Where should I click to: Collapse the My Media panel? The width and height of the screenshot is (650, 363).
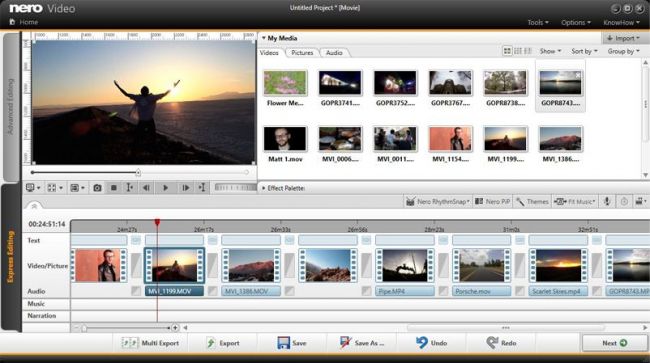264,38
